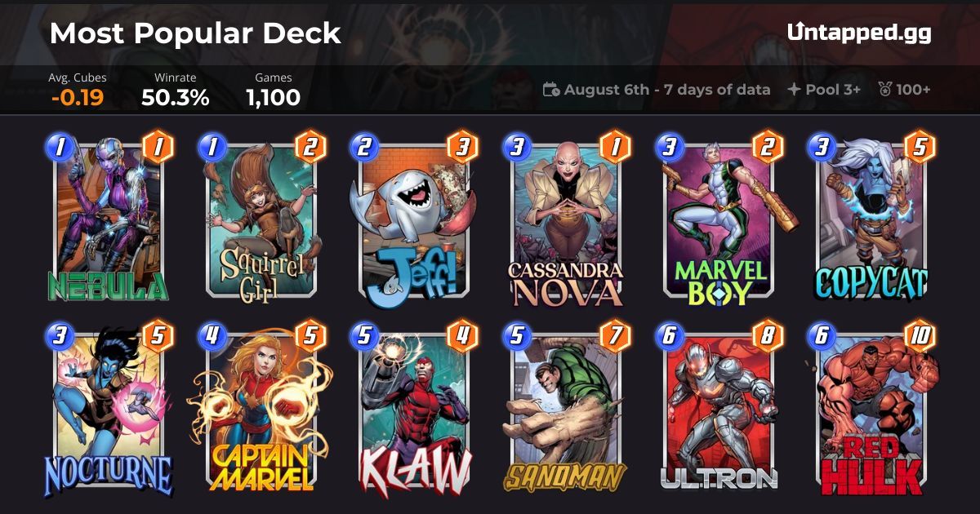Click Ultron's orange power 8 badge
This screenshot has width=980, height=514.
[768, 335]
